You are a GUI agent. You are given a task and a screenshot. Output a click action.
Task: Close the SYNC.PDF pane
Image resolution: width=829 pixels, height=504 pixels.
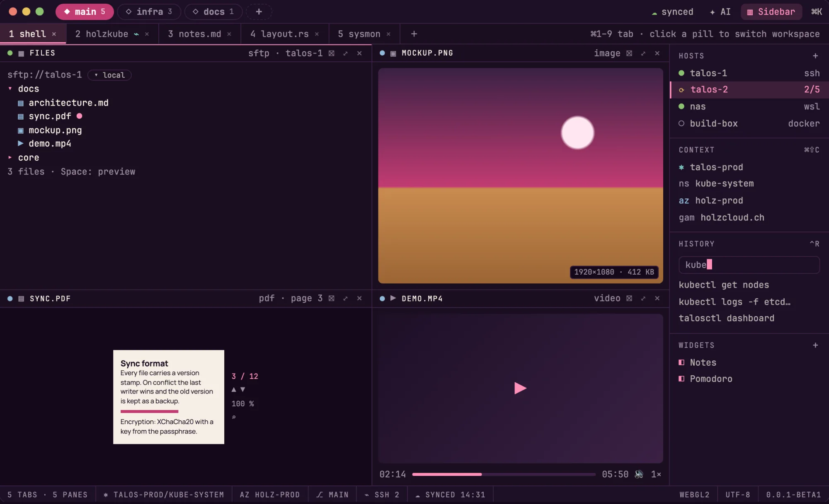(359, 298)
